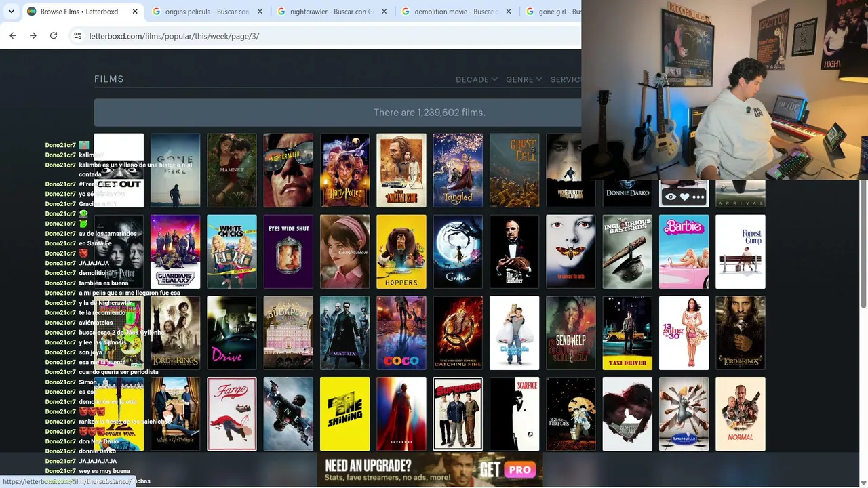Open the Catching Fire poster
The height and width of the screenshot is (488, 868).
458,333
